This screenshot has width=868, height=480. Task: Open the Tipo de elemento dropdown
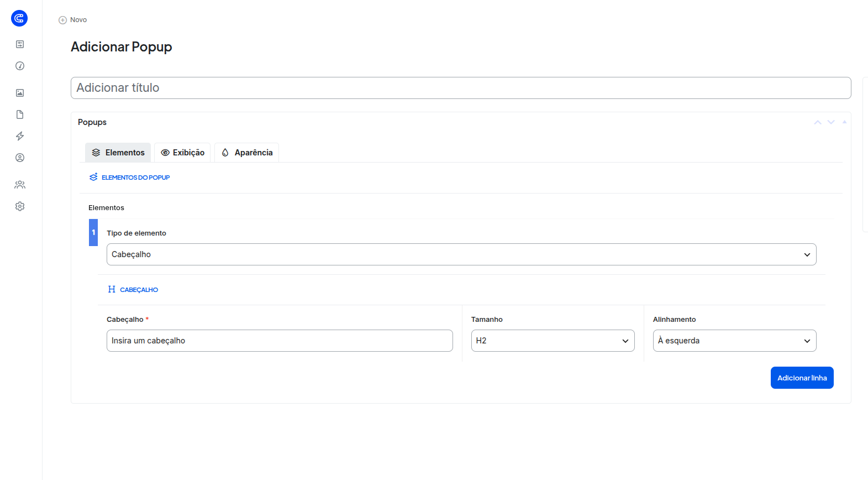[x=461, y=254]
